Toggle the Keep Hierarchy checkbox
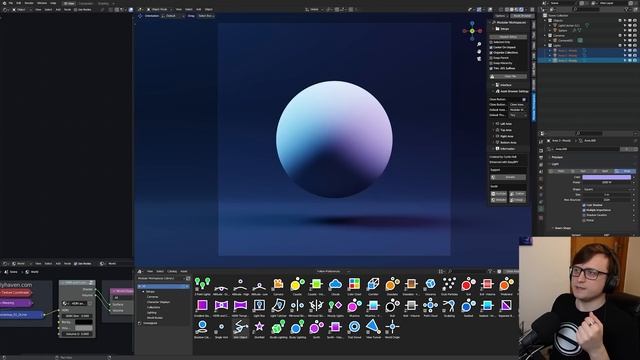The width and height of the screenshot is (640, 360). 491,63
